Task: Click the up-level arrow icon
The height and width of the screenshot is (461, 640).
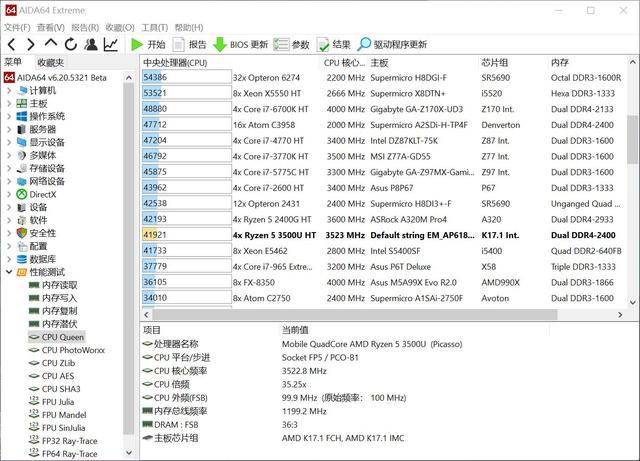Action: coord(51,43)
